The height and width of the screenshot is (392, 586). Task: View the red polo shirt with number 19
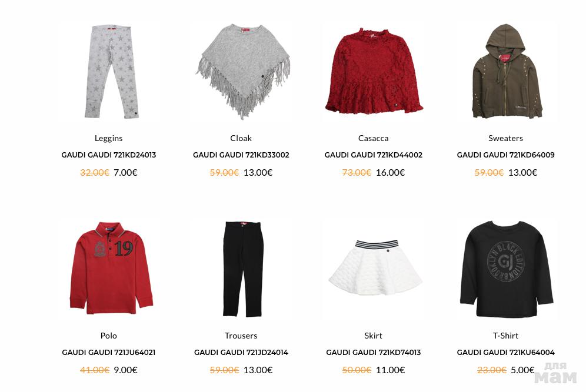coord(109,269)
